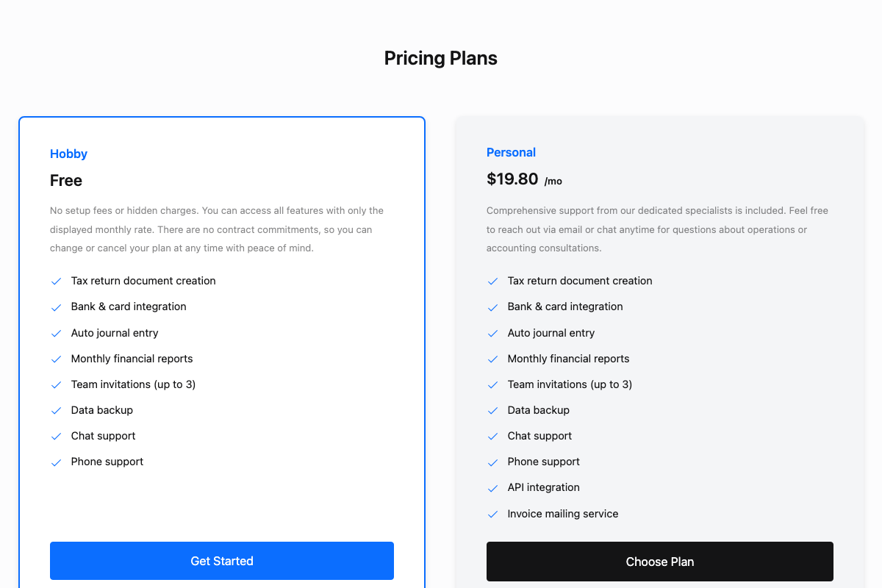Click checkmark next to Invoice mailing service

492,514
